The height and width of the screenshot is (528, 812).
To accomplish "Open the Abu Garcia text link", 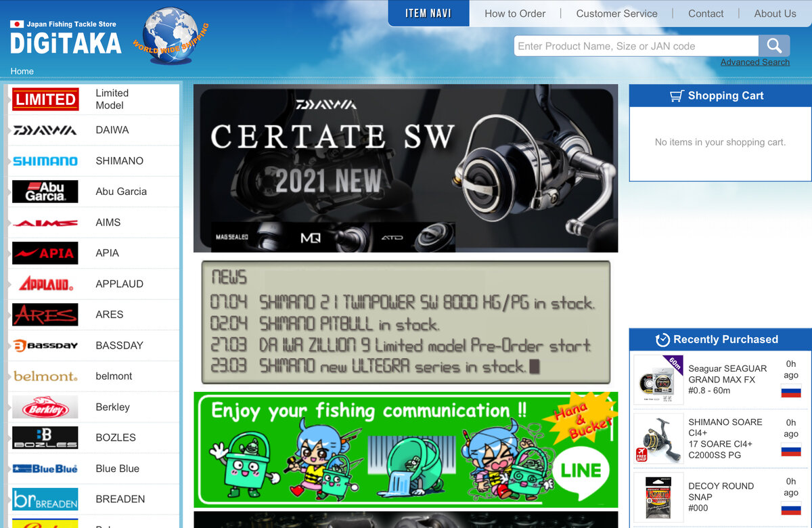I will click(x=121, y=192).
